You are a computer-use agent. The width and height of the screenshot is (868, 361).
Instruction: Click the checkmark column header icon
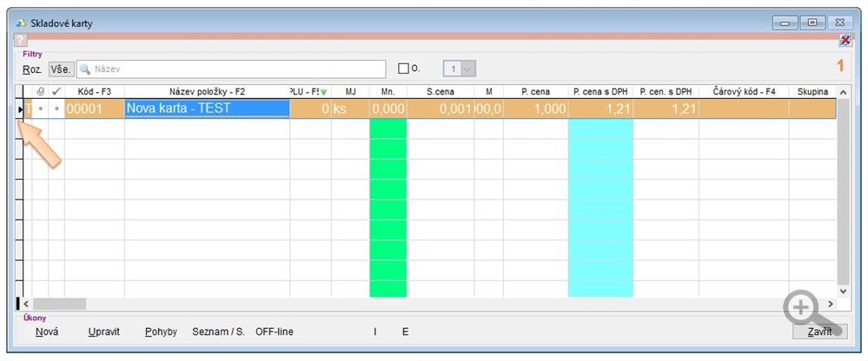click(56, 91)
